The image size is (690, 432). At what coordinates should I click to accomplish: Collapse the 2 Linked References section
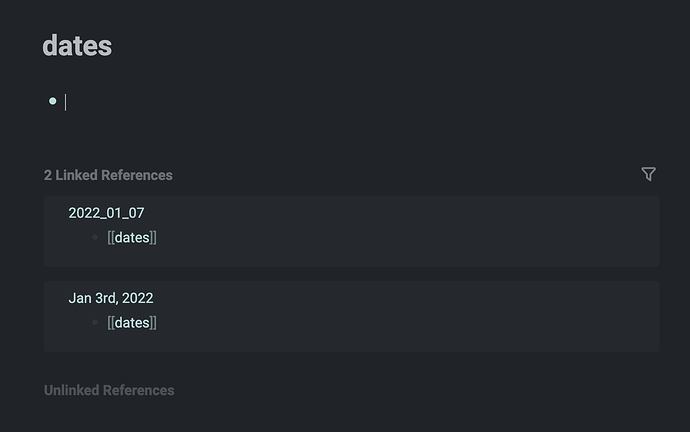108,175
